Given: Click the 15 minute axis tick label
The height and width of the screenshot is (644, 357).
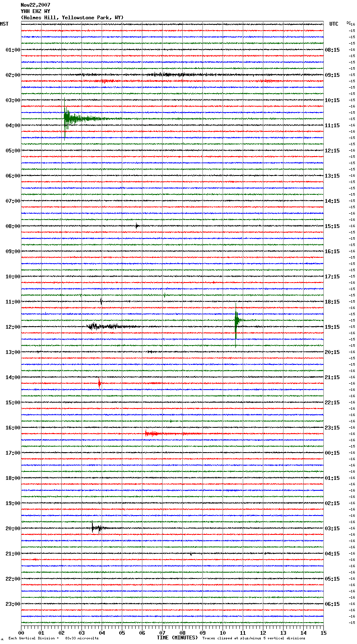Looking at the screenshot, I should 323,633.
